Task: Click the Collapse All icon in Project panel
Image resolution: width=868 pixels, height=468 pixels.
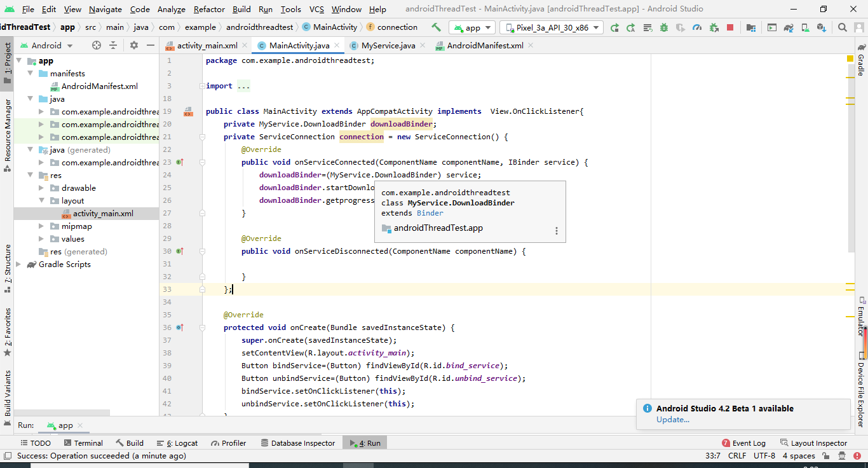Action: 113,45
